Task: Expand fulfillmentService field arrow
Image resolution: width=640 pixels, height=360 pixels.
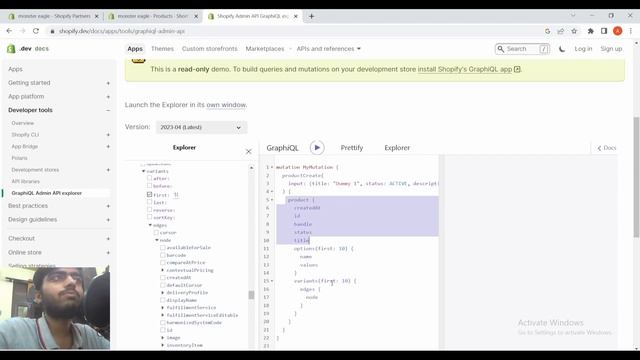Action: tap(162, 307)
